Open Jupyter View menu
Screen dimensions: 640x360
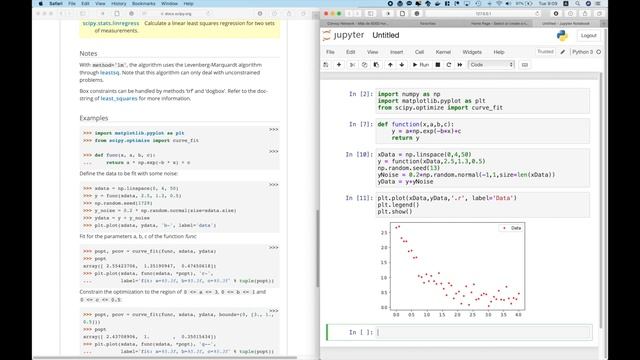pos(372,52)
